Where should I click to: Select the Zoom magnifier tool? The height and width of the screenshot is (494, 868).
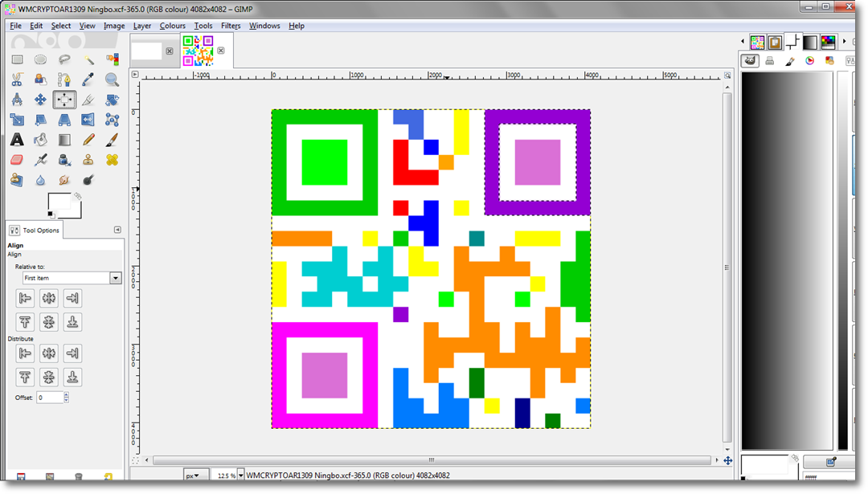pyautogui.click(x=112, y=80)
